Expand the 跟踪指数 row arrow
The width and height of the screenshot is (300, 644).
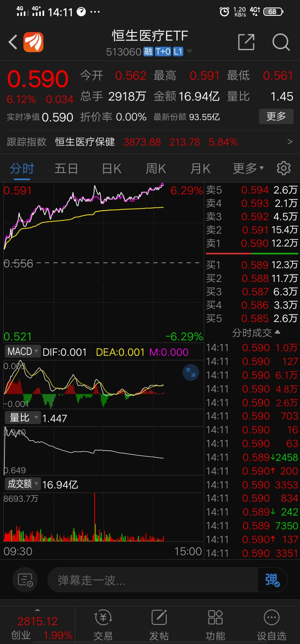(x=290, y=142)
